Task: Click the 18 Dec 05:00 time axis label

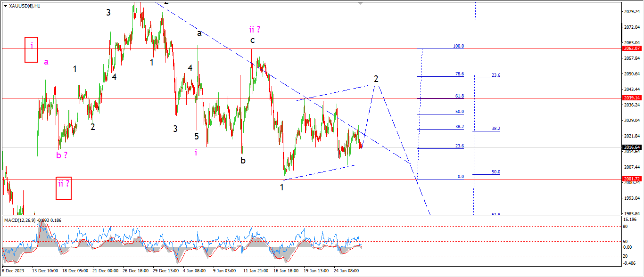Action: tap(75, 271)
